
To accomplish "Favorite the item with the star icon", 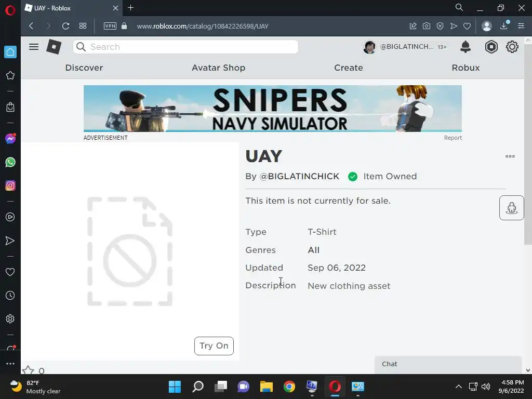I will (28, 370).
